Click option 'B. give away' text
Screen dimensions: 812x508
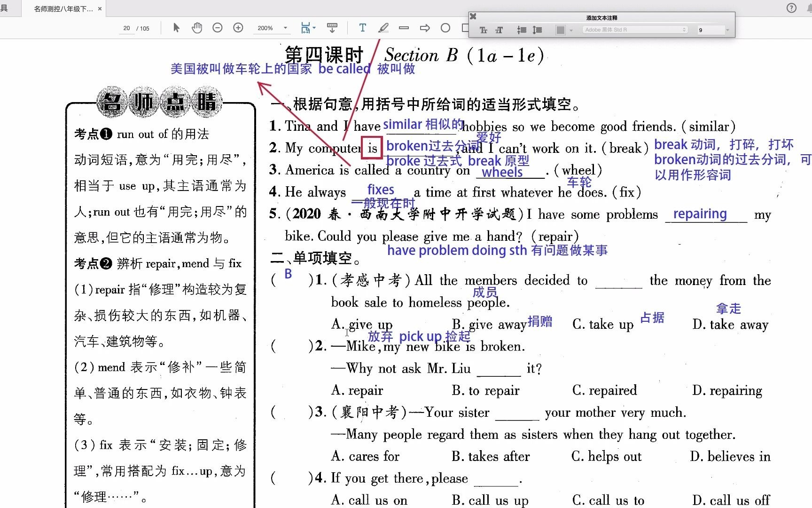[x=489, y=324]
